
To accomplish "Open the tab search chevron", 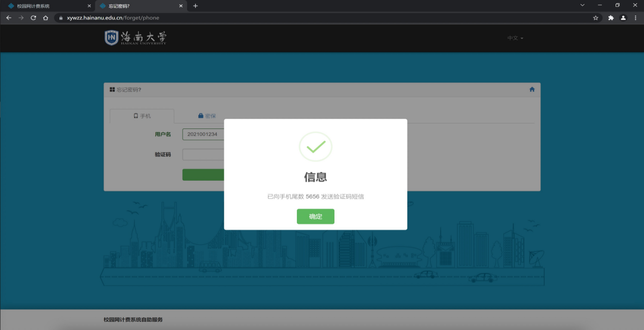I will [583, 5].
